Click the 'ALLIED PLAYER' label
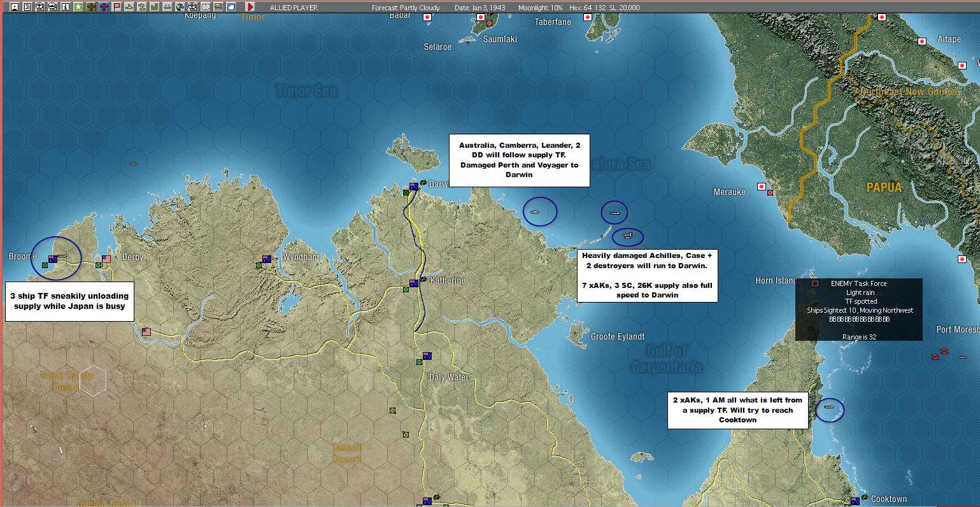This screenshot has height=507, width=980. click(294, 8)
